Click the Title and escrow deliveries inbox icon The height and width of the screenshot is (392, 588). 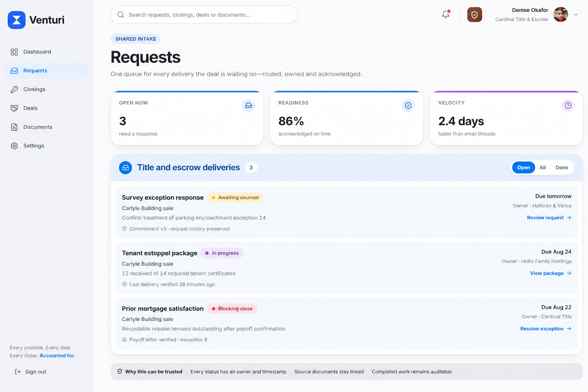[126, 168]
